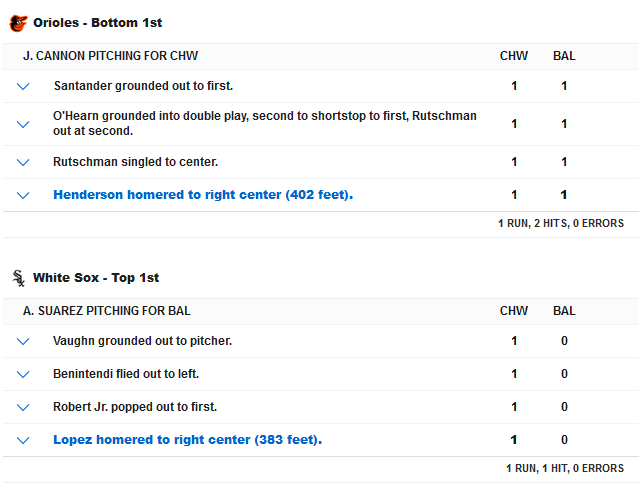The height and width of the screenshot is (498, 640).
Task: Expand the Santander grounded out play
Action: pos(23,86)
